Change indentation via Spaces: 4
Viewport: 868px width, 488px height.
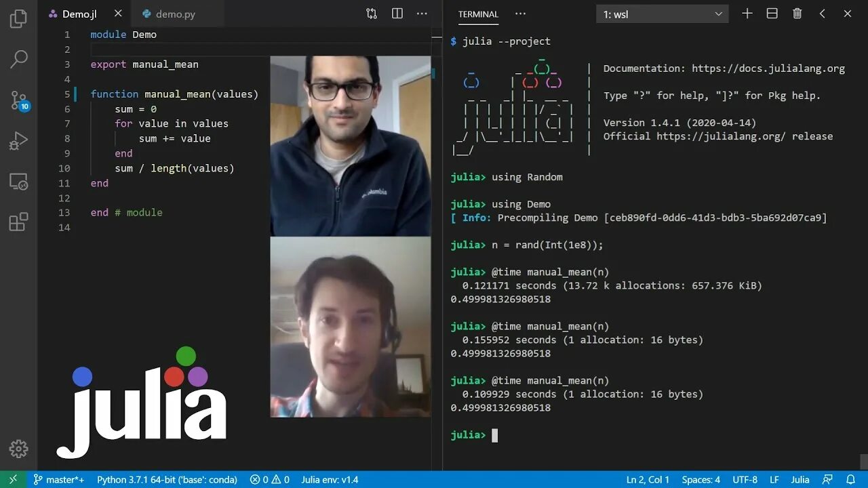pos(701,480)
